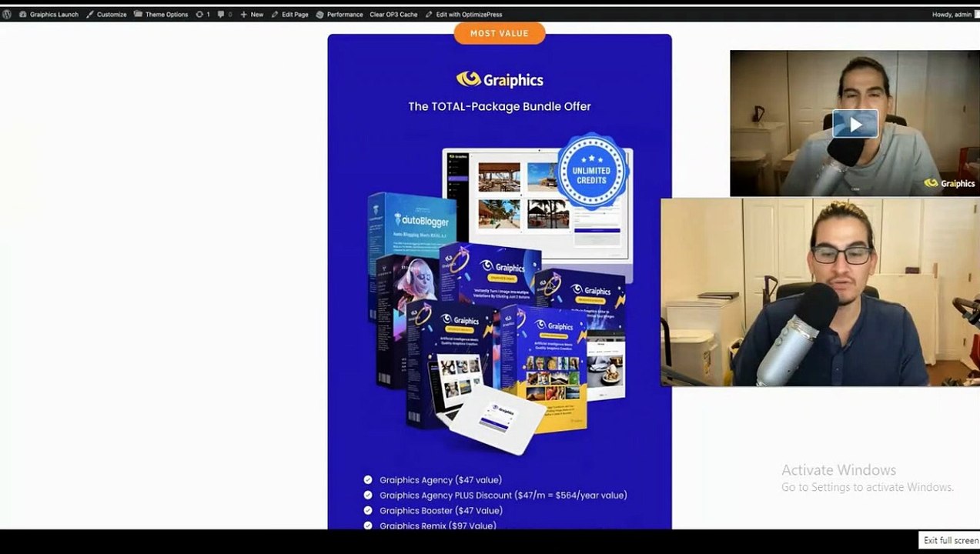Viewport: 980px width, 554px height.
Task: Click the Graiphics watermark logo on video
Action: (949, 183)
